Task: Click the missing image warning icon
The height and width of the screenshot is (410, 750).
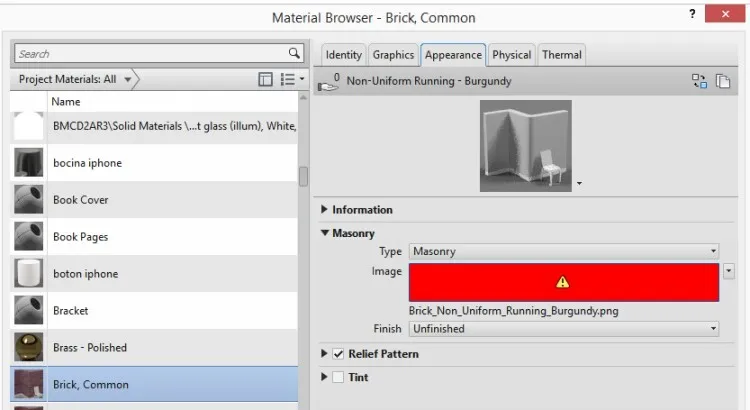Action: pyautogui.click(x=562, y=282)
